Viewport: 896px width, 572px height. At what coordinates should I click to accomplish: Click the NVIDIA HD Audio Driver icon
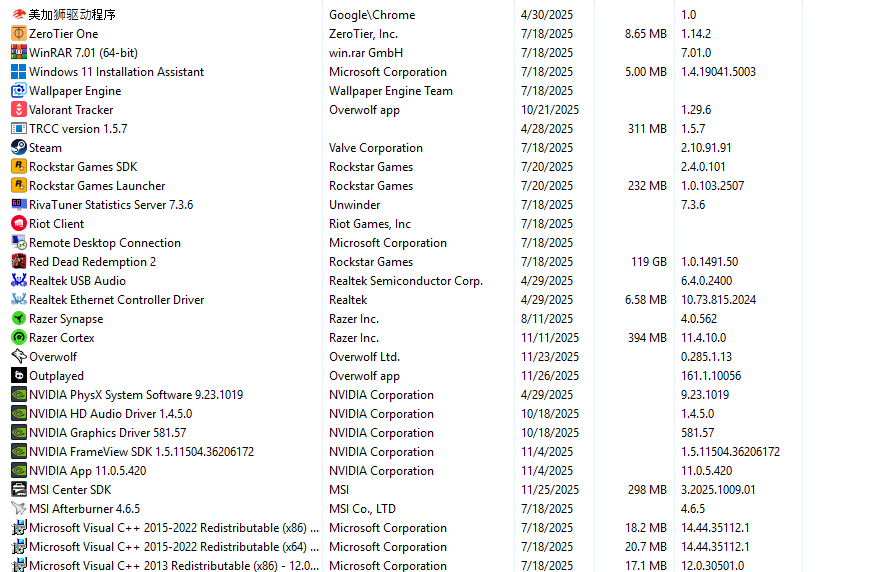[19, 413]
